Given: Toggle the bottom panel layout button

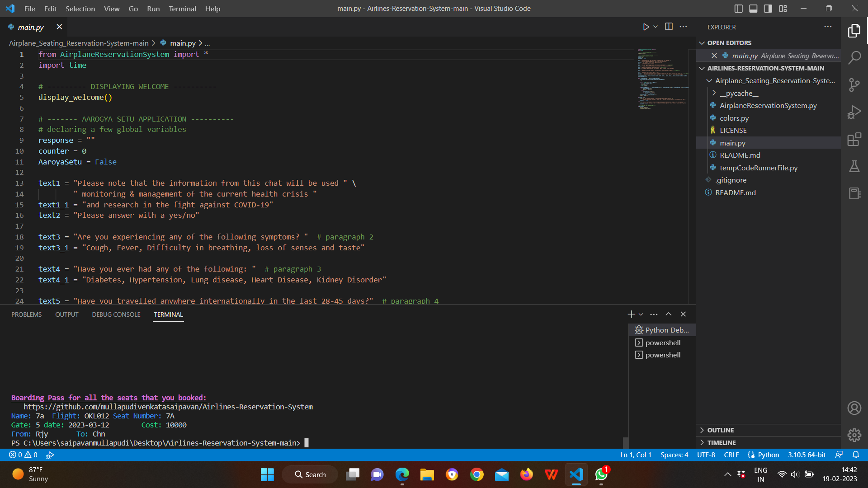Looking at the screenshot, I should pos(753,9).
